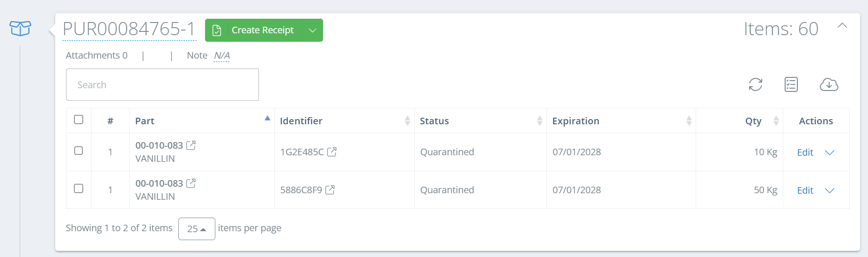
Task: Open external link for identifier 5886C8F9
Action: pyautogui.click(x=330, y=189)
